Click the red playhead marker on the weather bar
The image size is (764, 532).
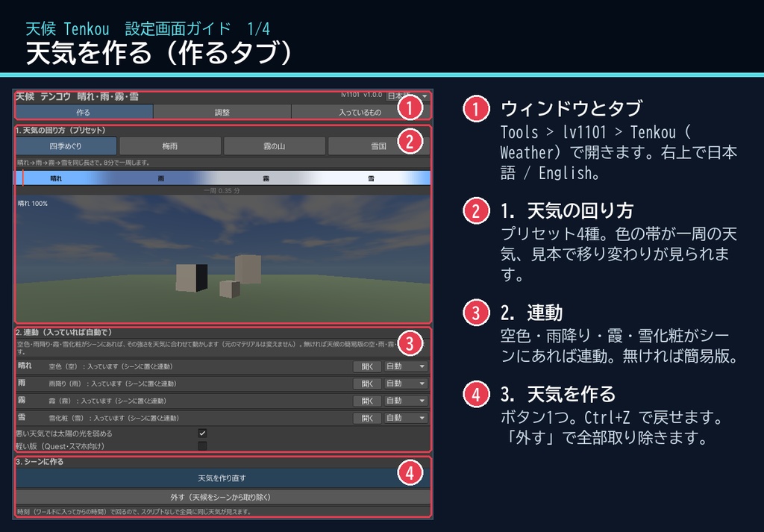pos(22,178)
